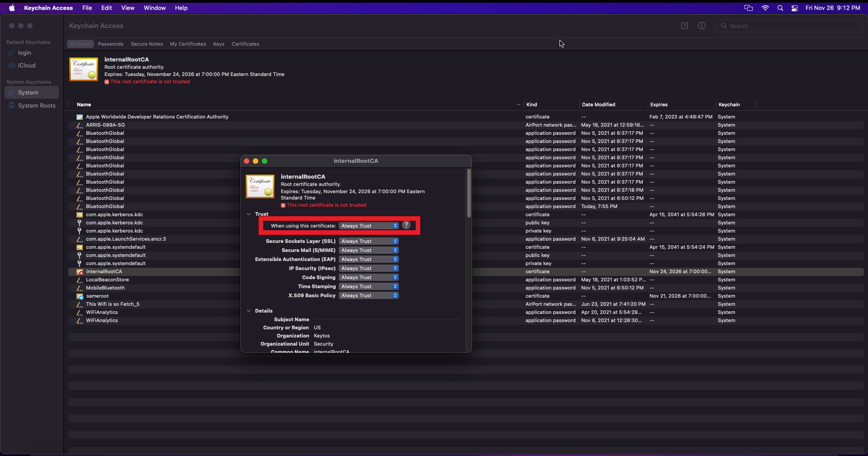
Task: Click the com.apple.LaunchServices.encr.3 icon
Action: coord(80,239)
